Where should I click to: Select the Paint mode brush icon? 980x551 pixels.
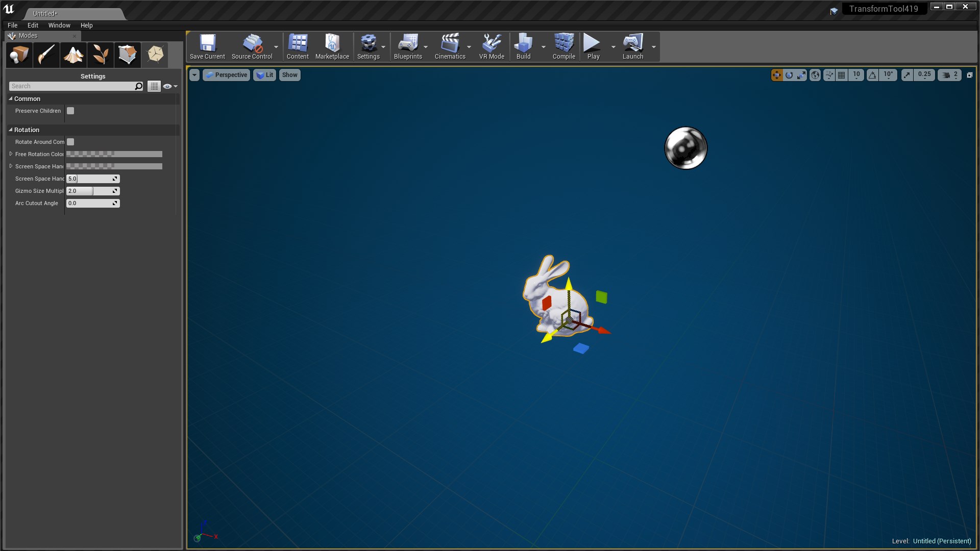(x=46, y=55)
